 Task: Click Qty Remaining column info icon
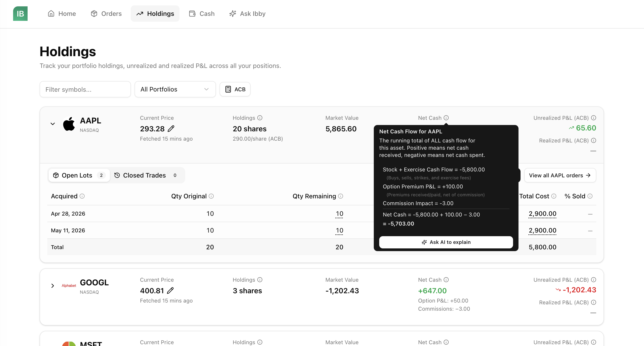point(341,196)
